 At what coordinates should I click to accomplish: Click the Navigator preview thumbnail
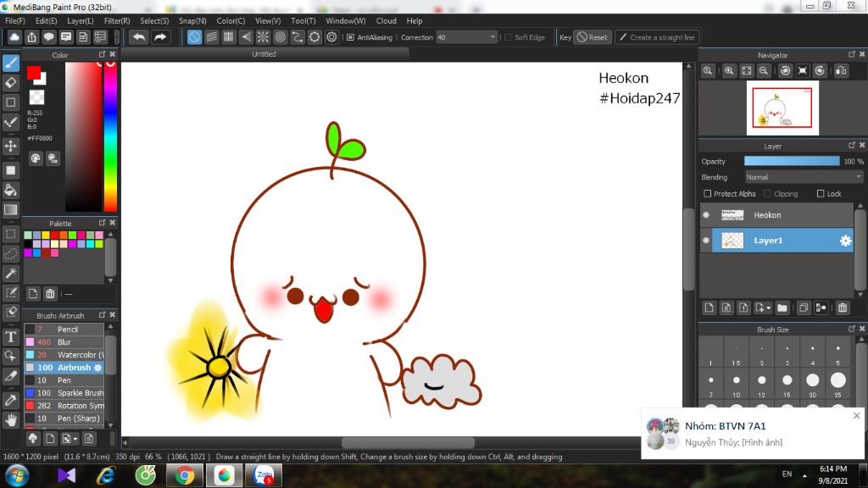click(x=782, y=108)
